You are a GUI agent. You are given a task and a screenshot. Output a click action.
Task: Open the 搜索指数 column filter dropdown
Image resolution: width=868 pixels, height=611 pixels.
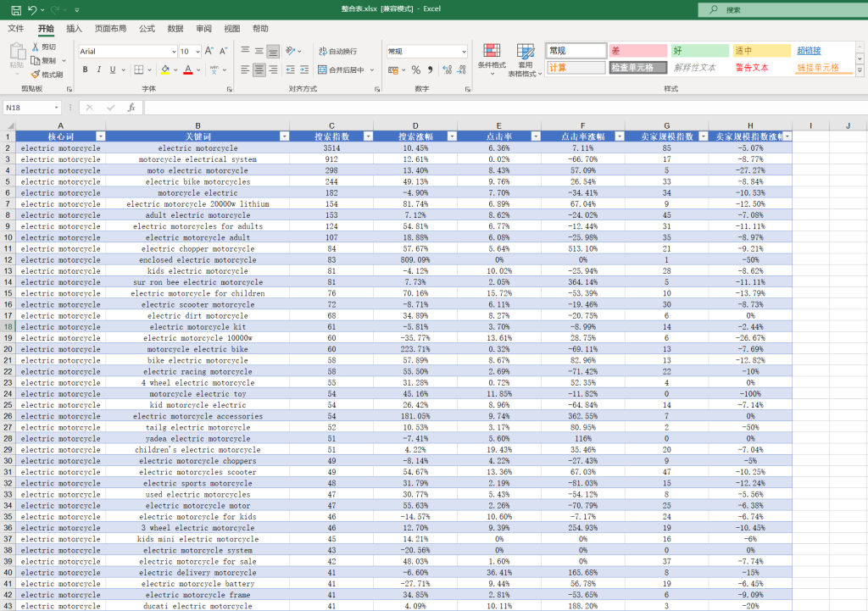pos(367,136)
